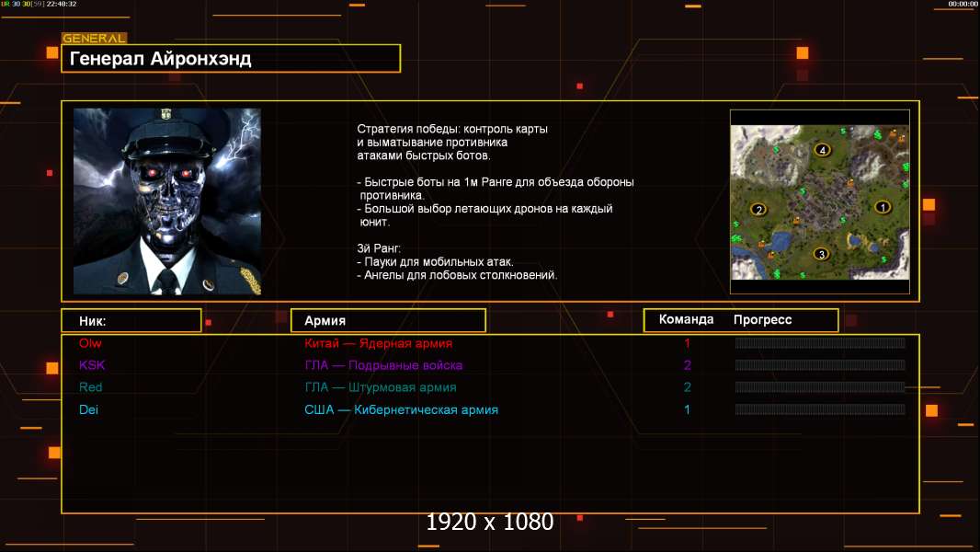Click army Китай — Ядерная армия
980x552 pixels.
(x=378, y=343)
